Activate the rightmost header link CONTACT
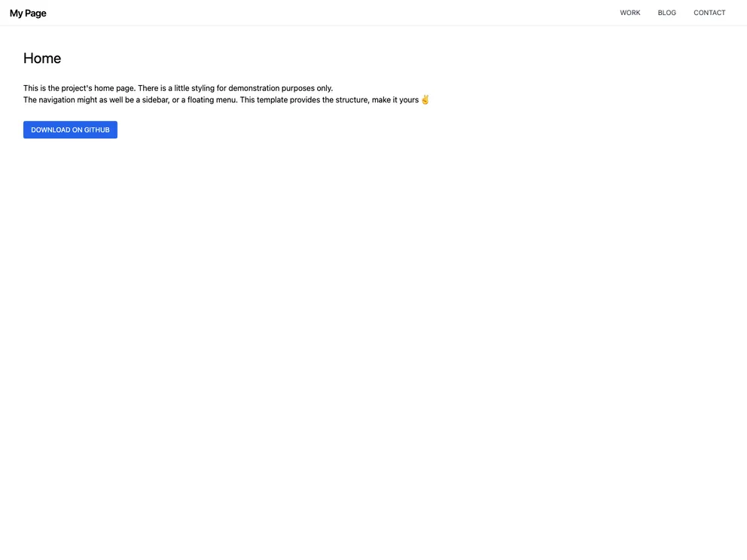The height and width of the screenshot is (560, 747). [709, 13]
